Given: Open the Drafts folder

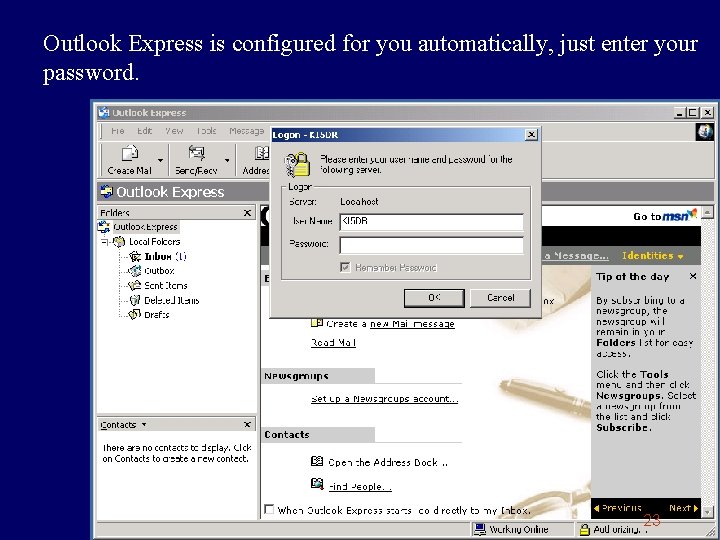Looking at the screenshot, I should 157,315.
